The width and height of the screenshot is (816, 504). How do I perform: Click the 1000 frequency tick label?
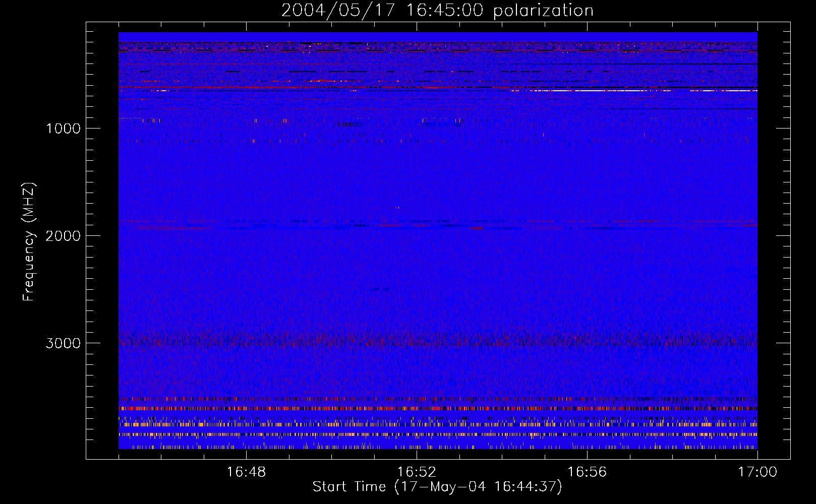(x=63, y=129)
